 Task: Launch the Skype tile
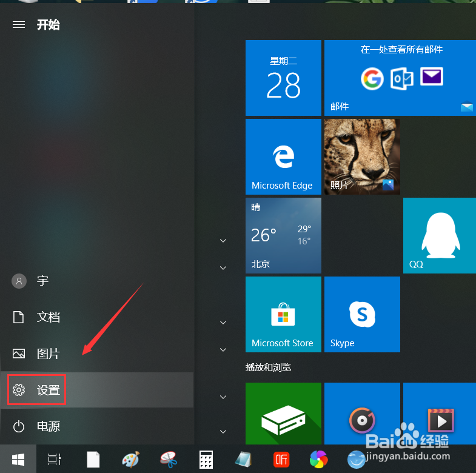coord(362,315)
